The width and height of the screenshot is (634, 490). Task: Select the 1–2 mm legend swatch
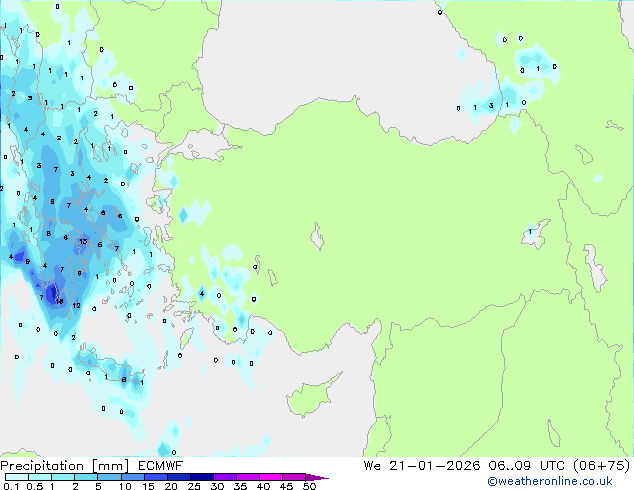pyautogui.click(x=63, y=477)
